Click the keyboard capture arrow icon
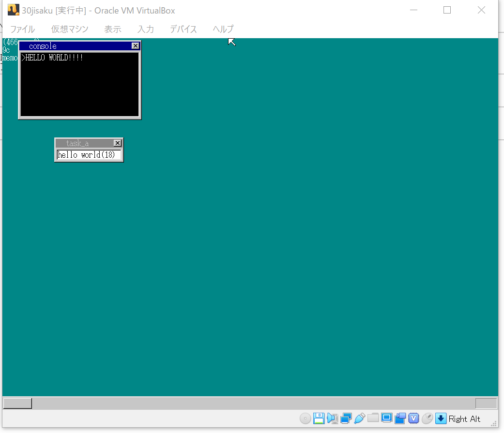 click(x=441, y=418)
